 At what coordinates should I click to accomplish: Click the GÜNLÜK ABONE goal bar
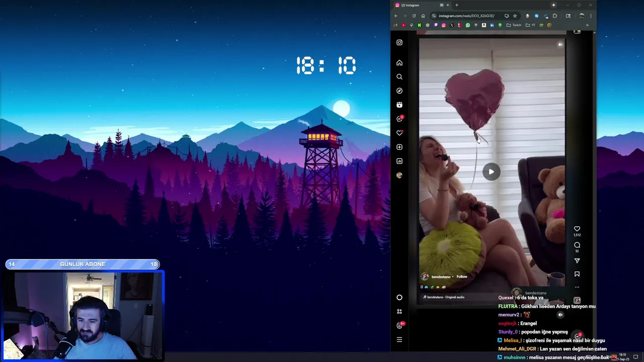(83, 264)
